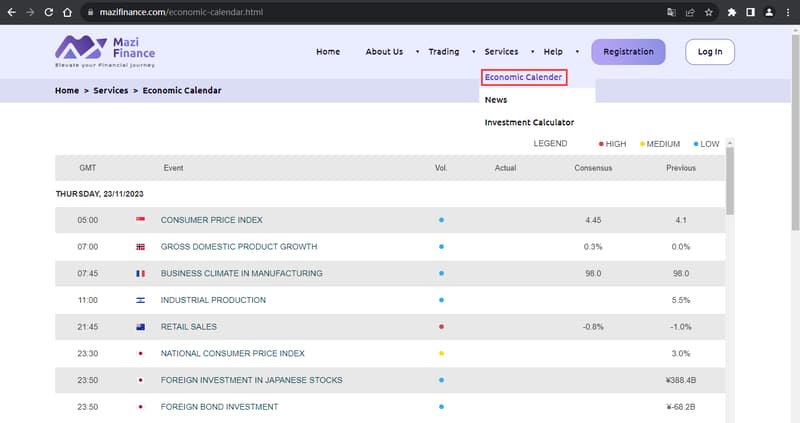
Task: Click the THURSDAY, 23/11/2023 date heading
Action: click(x=99, y=194)
